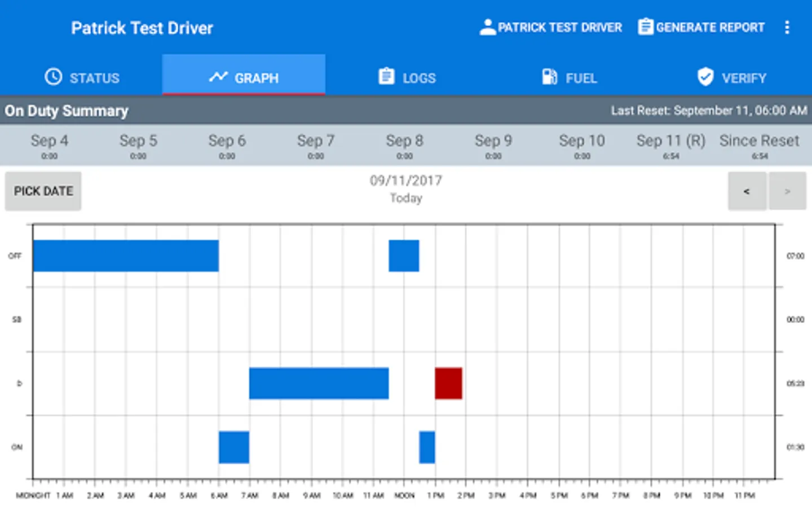Click the ON row label
This screenshot has width=812, height=508.
click(17, 447)
